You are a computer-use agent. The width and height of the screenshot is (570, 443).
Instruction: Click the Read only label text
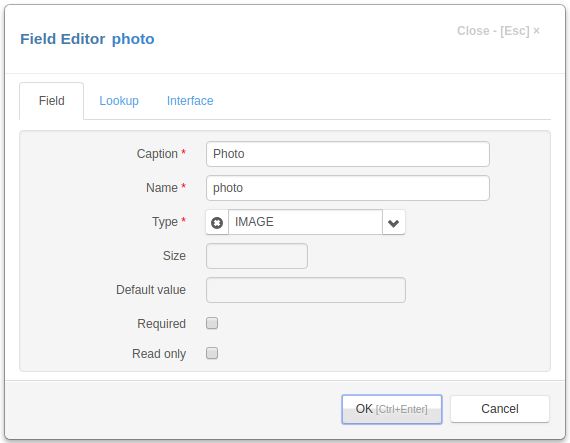159,354
